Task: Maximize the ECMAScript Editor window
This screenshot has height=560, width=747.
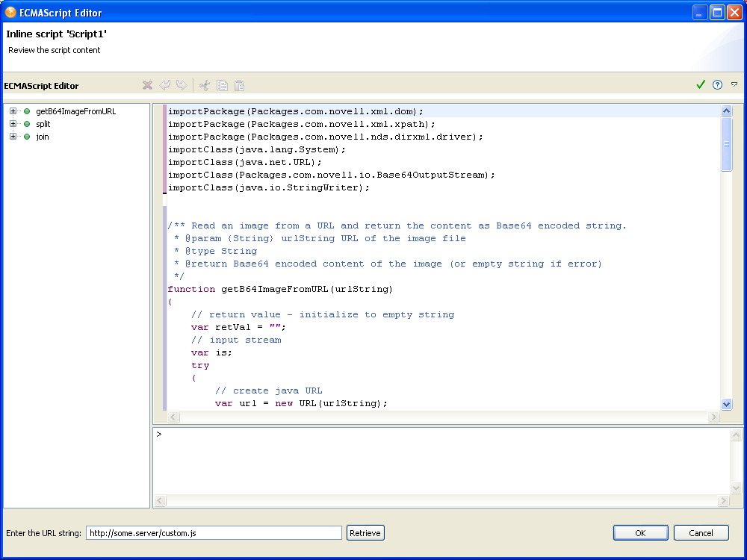Action: pos(717,13)
